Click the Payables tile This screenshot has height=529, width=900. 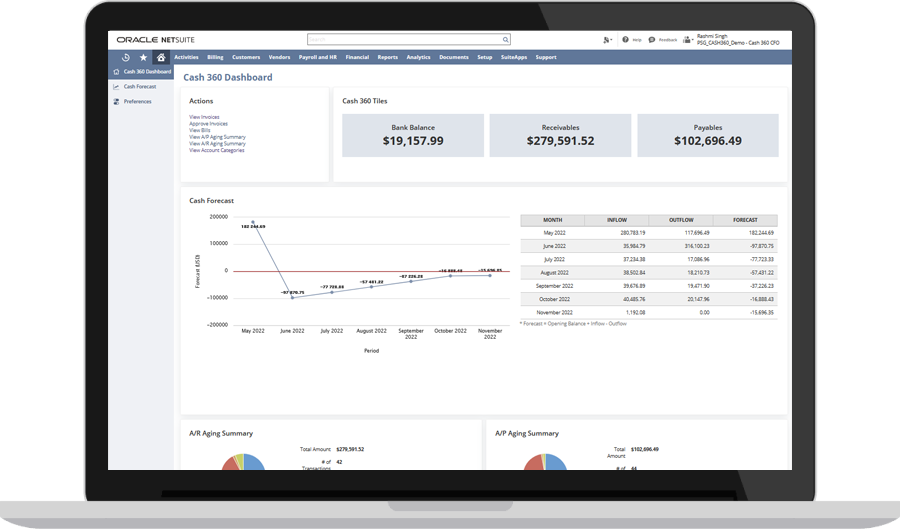pos(708,135)
